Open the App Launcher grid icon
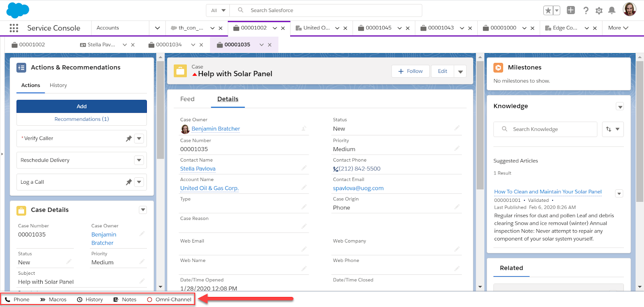 14,28
